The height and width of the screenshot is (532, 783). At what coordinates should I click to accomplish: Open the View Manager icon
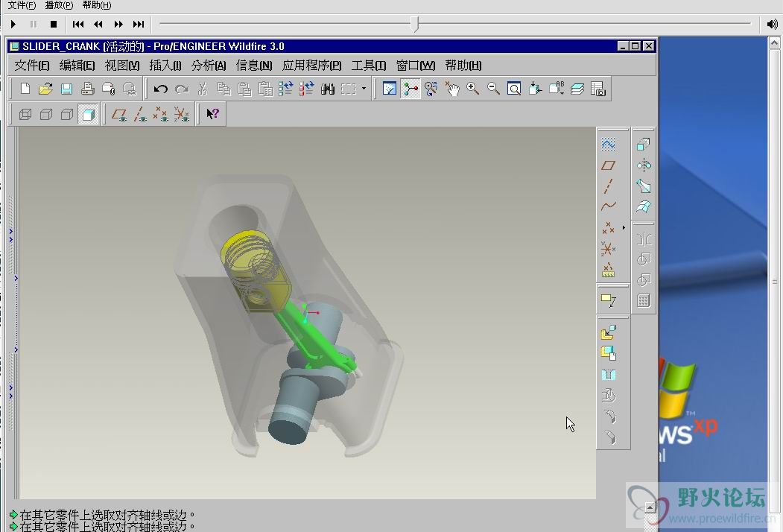pyautogui.click(x=597, y=89)
